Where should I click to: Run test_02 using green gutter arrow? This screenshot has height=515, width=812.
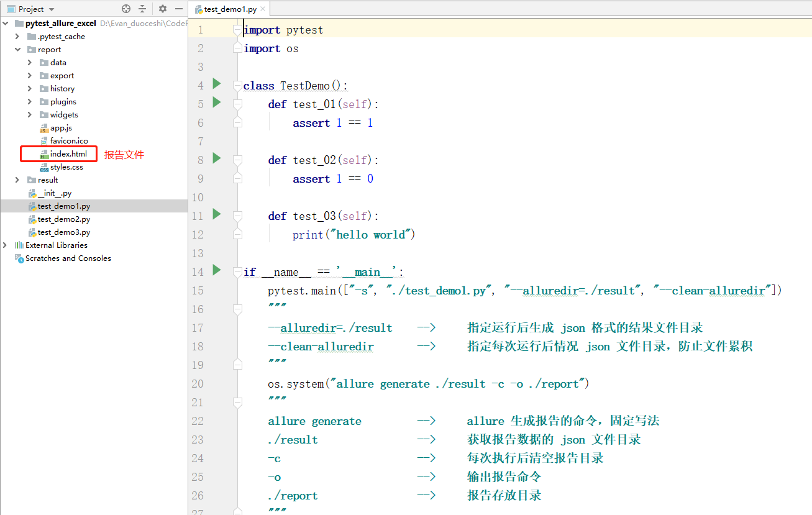click(216, 158)
